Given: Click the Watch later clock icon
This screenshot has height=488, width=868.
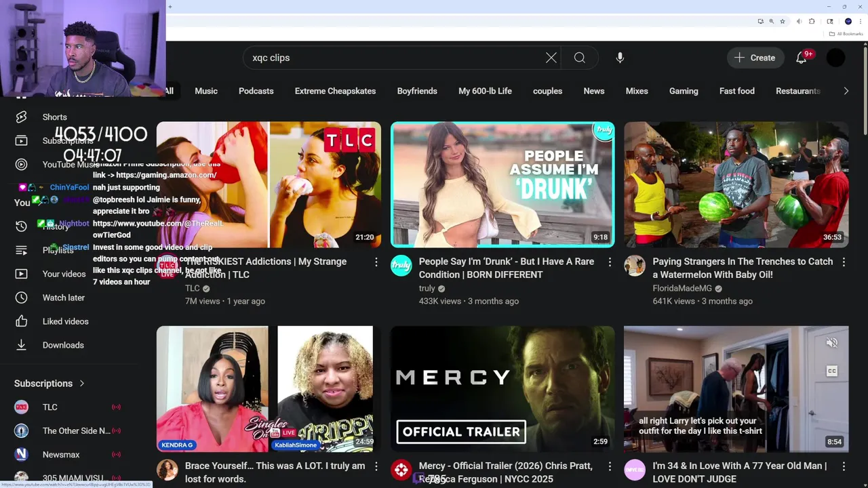Looking at the screenshot, I should pos(21,298).
